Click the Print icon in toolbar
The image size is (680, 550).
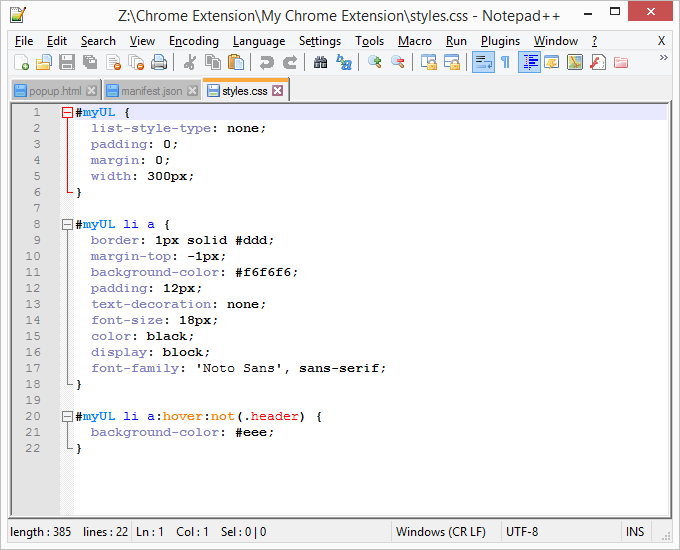158,63
